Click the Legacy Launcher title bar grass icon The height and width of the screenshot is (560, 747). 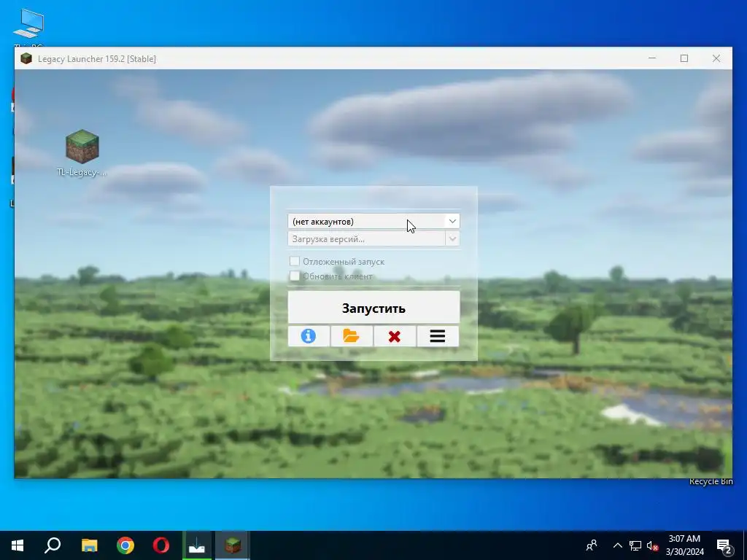pos(26,58)
